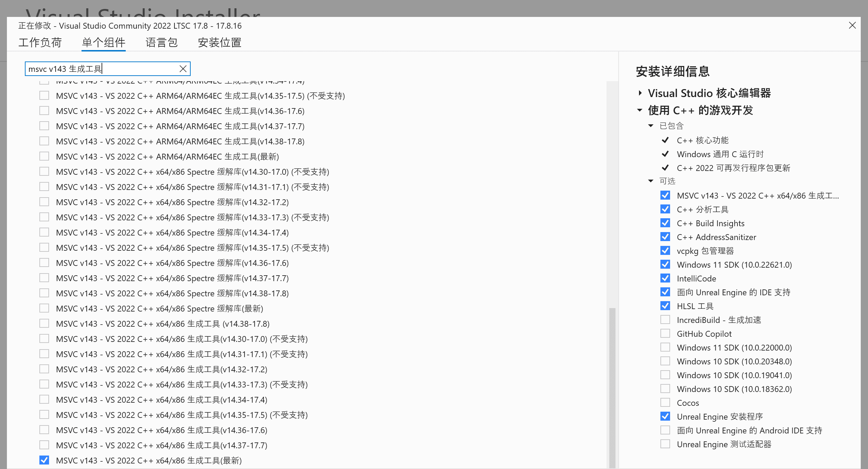This screenshot has height=469, width=868.
Task: Check Windows 11 SDK (10.0.22000.0)
Action: click(665, 347)
